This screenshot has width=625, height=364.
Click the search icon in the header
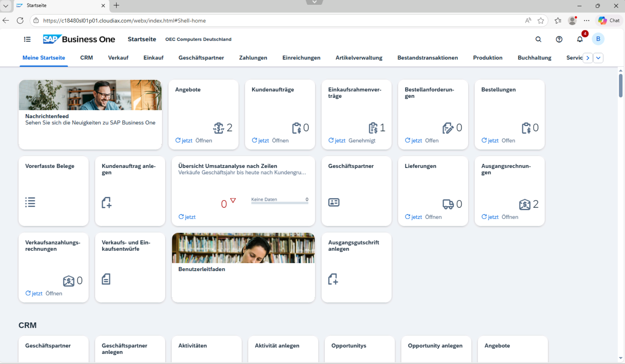click(538, 39)
